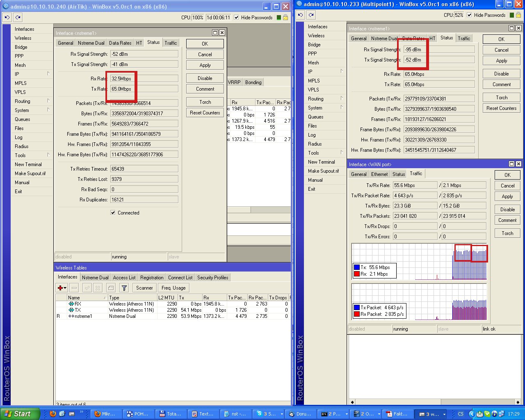Toggle the Connected checkbox in nstreme1 status

point(113,213)
